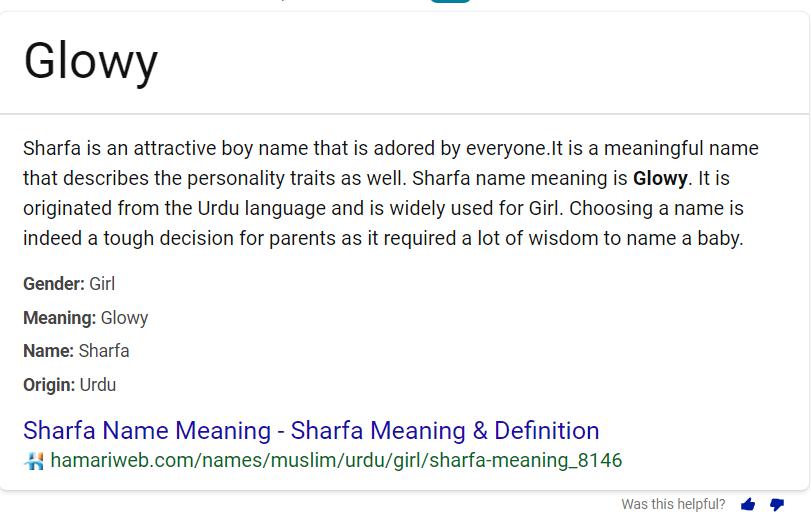Screen dimensions: 811x520
Task: Click the large Glowy heading
Action: click(x=91, y=62)
